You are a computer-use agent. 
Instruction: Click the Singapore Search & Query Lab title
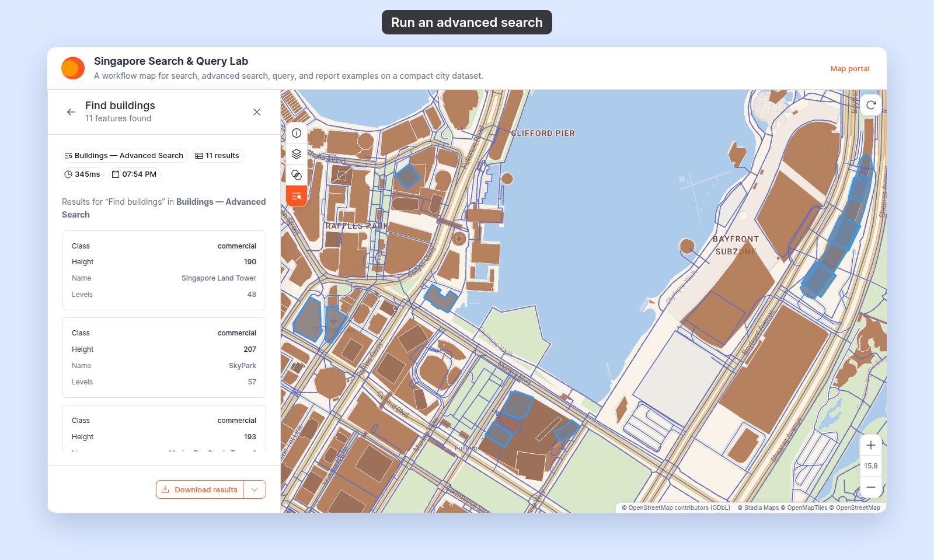[x=171, y=61]
